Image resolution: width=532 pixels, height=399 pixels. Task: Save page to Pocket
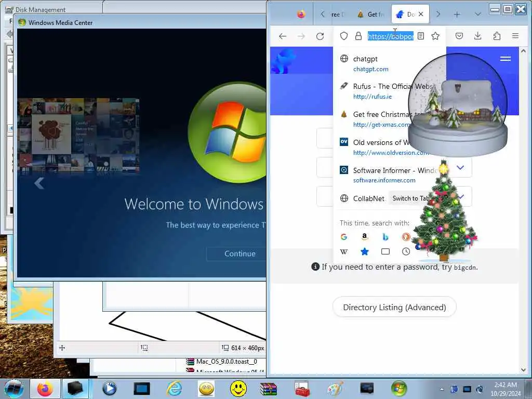coord(459,36)
